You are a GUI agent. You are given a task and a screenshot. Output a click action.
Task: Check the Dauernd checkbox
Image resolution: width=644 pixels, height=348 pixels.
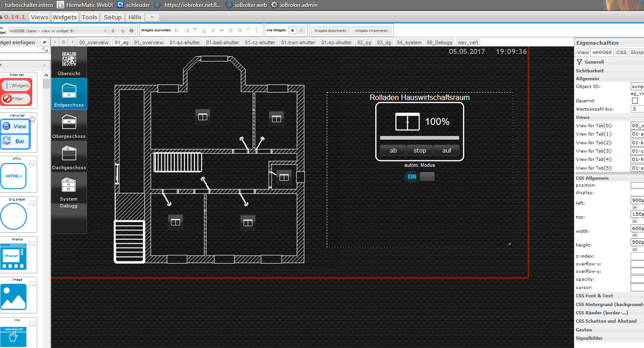pos(635,100)
